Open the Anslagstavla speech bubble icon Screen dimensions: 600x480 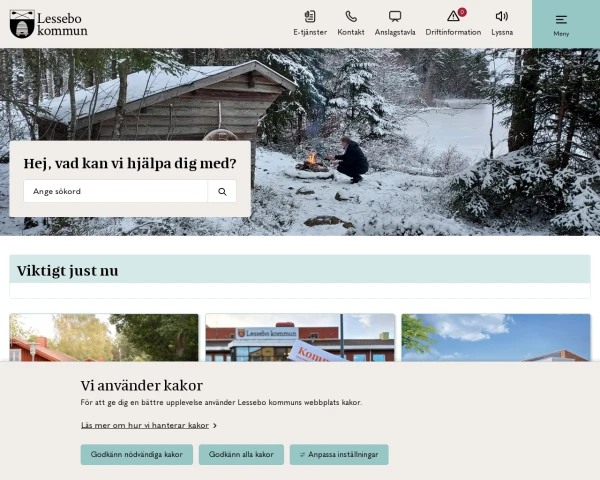(x=395, y=16)
